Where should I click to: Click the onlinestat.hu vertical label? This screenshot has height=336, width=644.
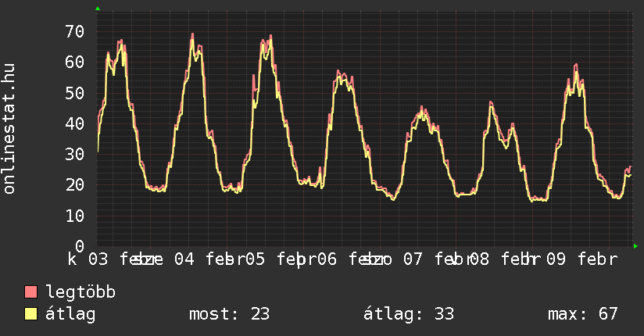[x=9, y=129]
